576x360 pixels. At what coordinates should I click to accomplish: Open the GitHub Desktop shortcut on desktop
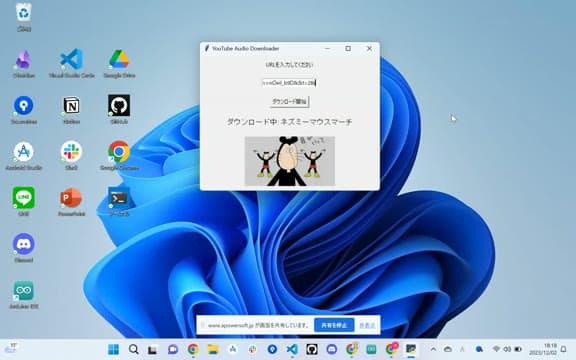click(119, 109)
